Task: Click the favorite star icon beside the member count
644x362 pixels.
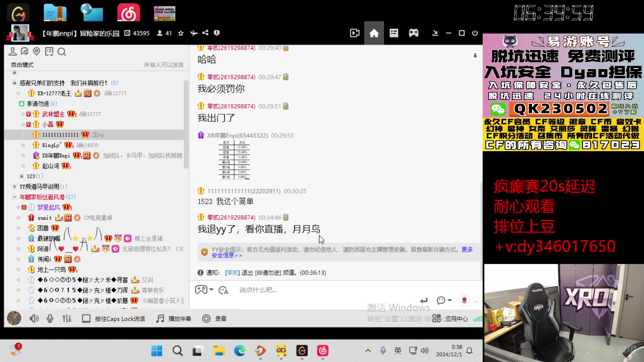Action: click(x=181, y=33)
